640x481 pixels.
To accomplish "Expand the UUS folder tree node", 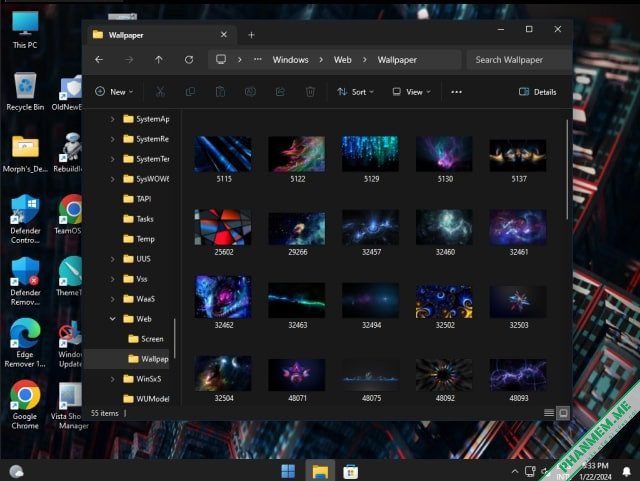I will tap(112, 259).
